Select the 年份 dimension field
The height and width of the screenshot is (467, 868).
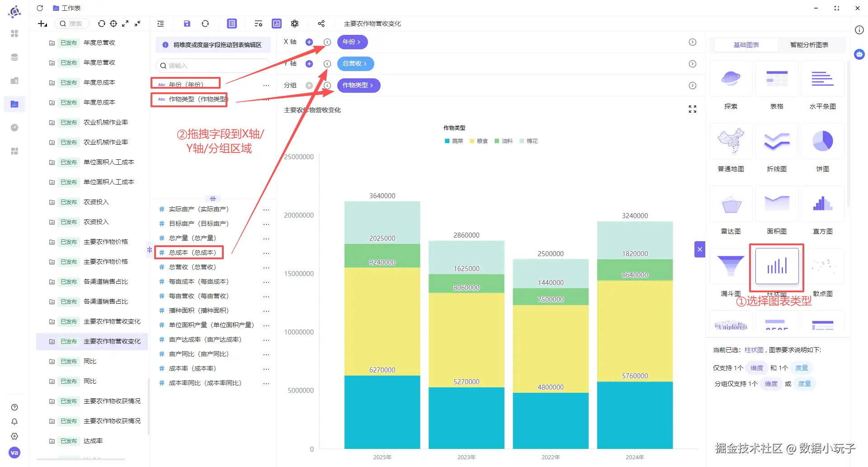[x=186, y=84]
